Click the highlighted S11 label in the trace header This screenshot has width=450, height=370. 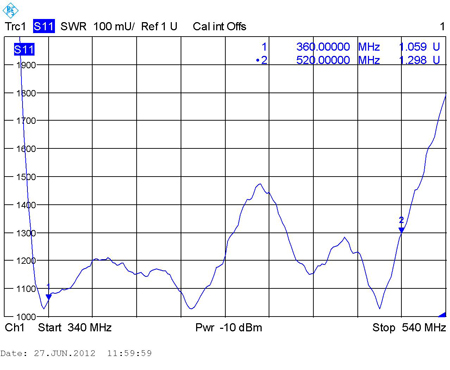[44, 26]
